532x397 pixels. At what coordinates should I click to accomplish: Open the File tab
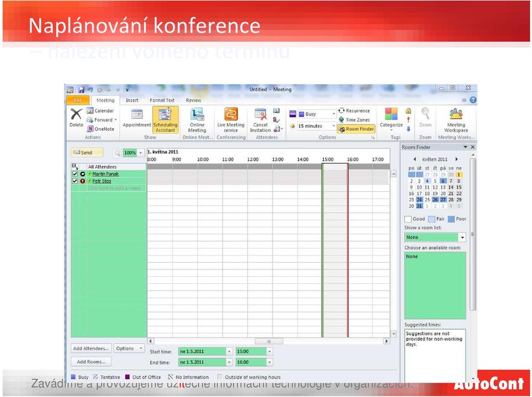[78, 100]
